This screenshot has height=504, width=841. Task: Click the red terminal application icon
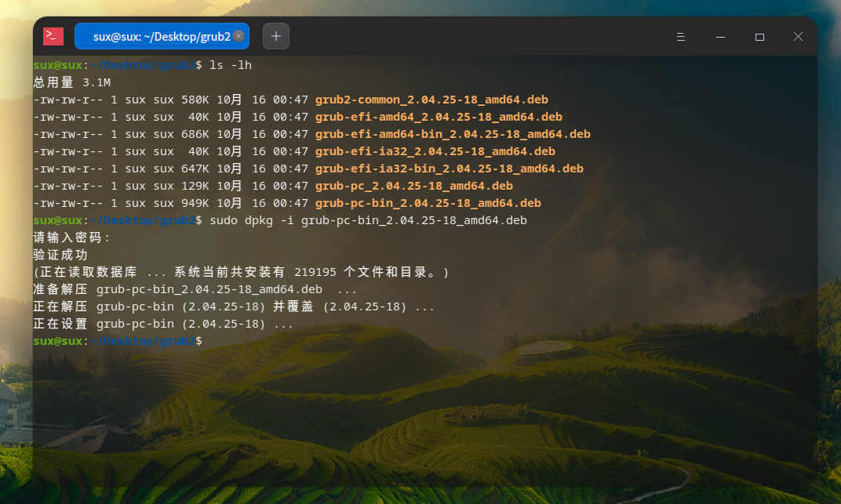click(53, 36)
